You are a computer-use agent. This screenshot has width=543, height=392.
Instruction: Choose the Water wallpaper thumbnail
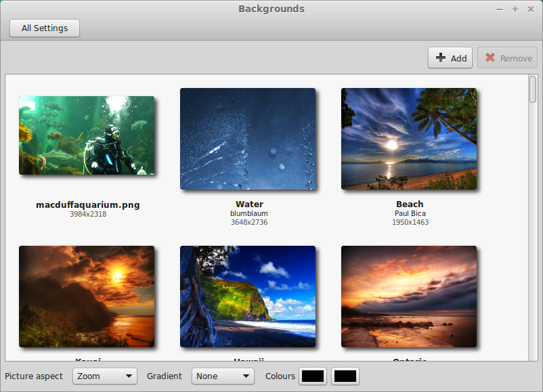point(248,139)
